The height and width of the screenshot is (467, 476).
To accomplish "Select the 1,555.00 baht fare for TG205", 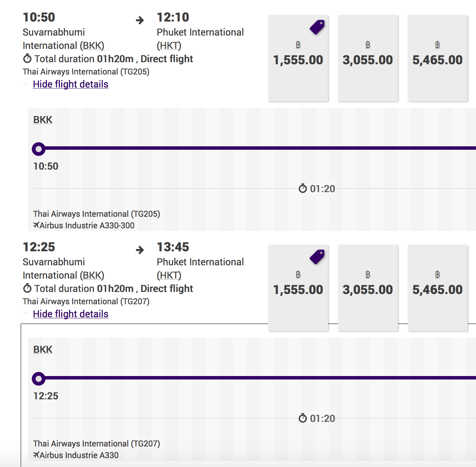I will coord(298,58).
